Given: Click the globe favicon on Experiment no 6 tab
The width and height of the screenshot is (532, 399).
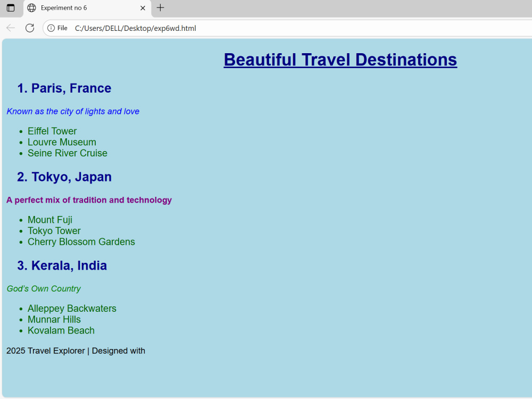Looking at the screenshot, I should [x=31, y=8].
